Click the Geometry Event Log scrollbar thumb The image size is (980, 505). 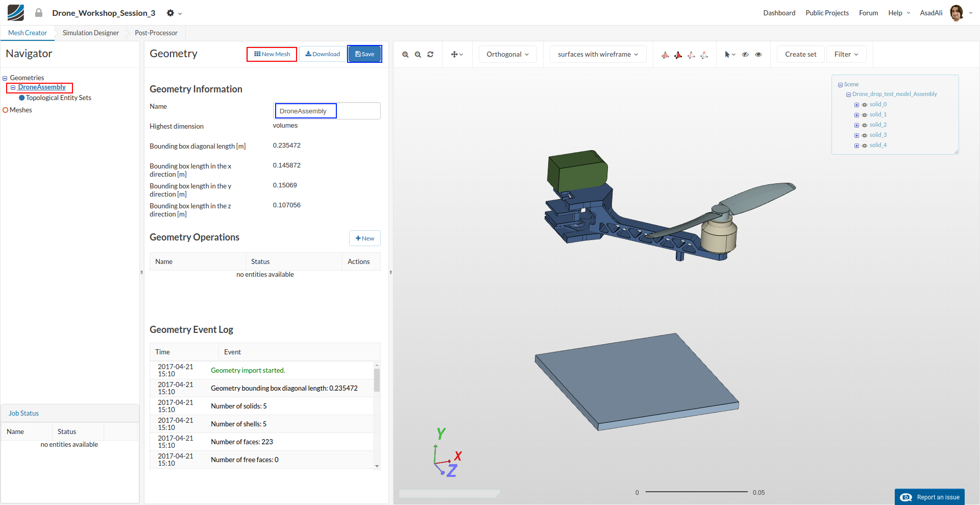[377, 380]
